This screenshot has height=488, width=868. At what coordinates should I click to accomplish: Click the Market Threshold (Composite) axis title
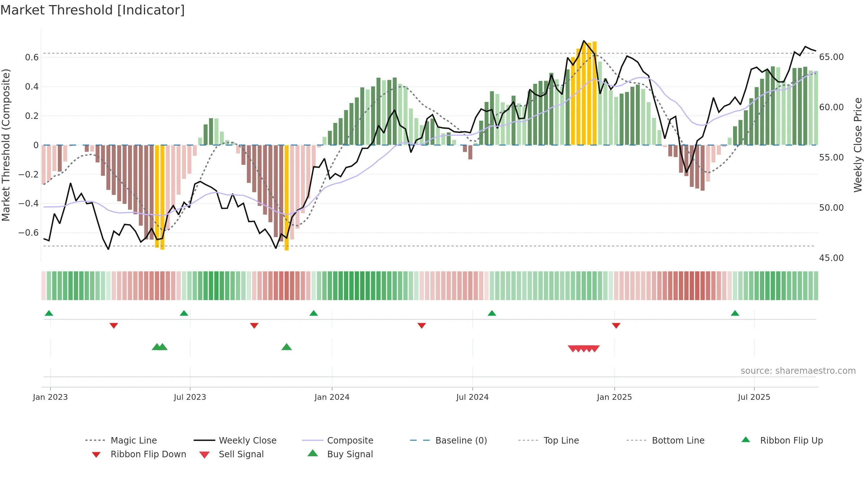pyautogui.click(x=6, y=145)
